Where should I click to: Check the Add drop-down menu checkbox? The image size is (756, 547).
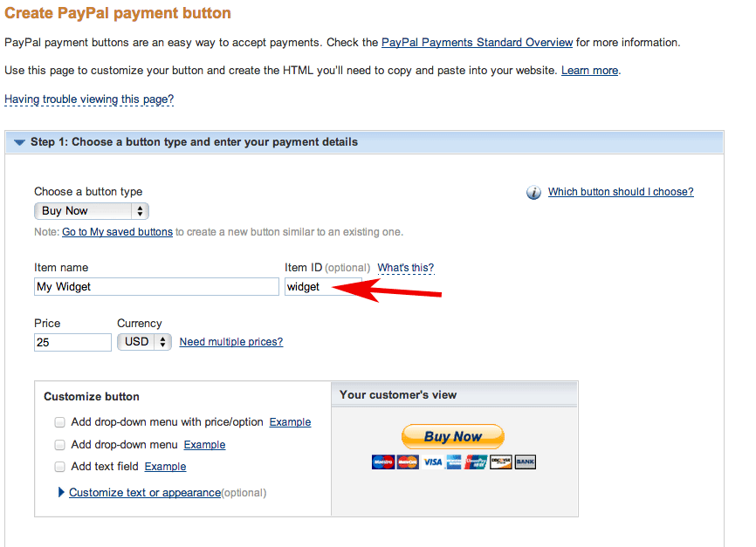pyautogui.click(x=59, y=445)
